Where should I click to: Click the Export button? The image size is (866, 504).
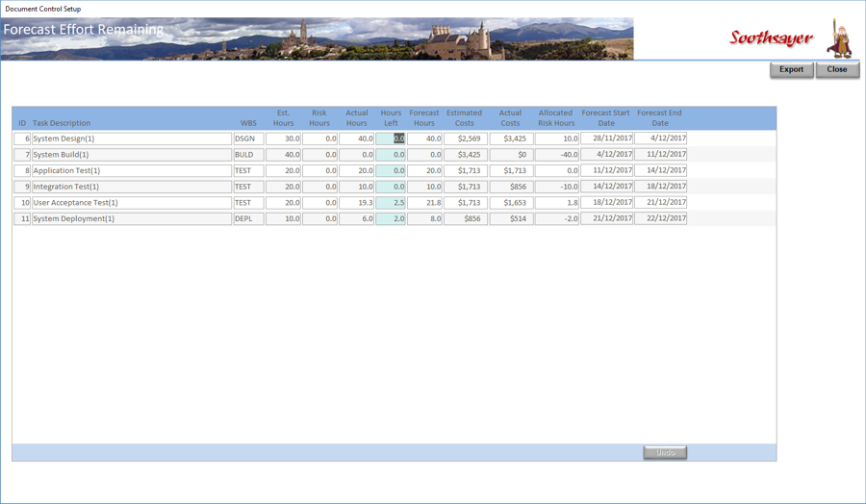[x=792, y=69]
